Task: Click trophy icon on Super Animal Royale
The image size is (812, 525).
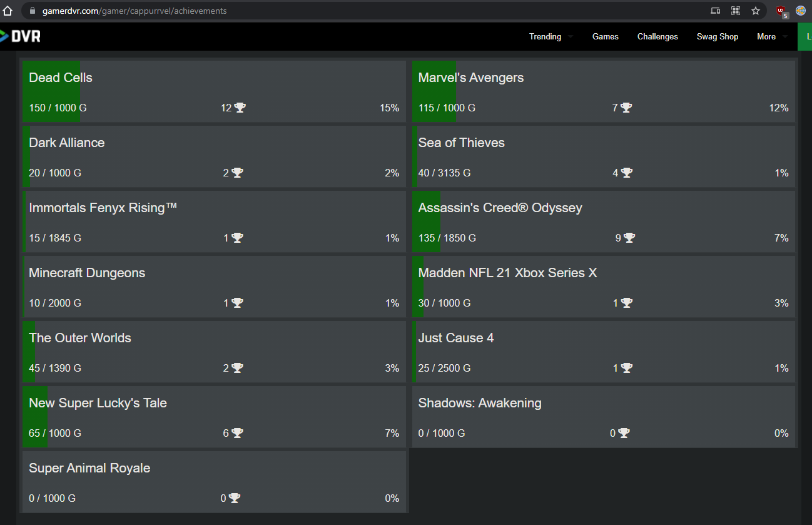Action: click(x=235, y=498)
